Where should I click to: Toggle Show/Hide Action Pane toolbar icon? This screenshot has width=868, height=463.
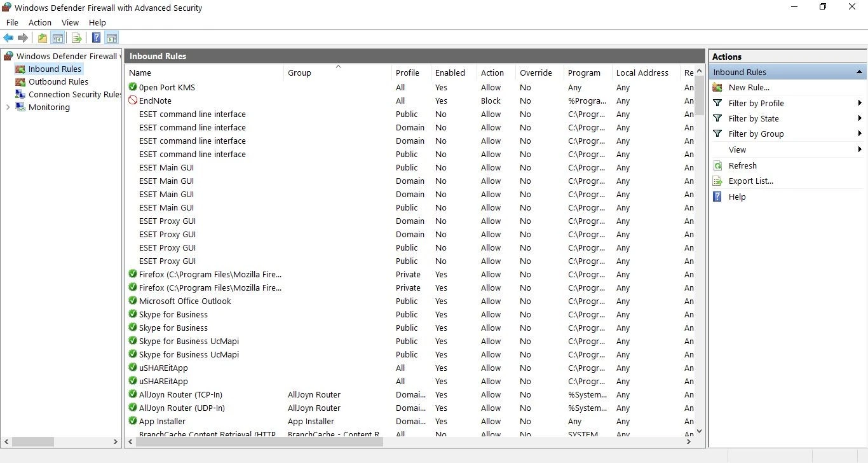pyautogui.click(x=112, y=38)
